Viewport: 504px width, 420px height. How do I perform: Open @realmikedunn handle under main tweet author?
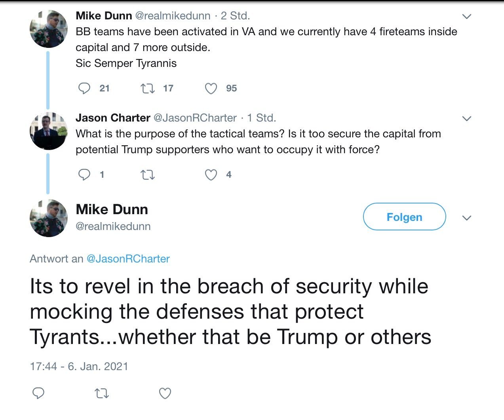113,226
